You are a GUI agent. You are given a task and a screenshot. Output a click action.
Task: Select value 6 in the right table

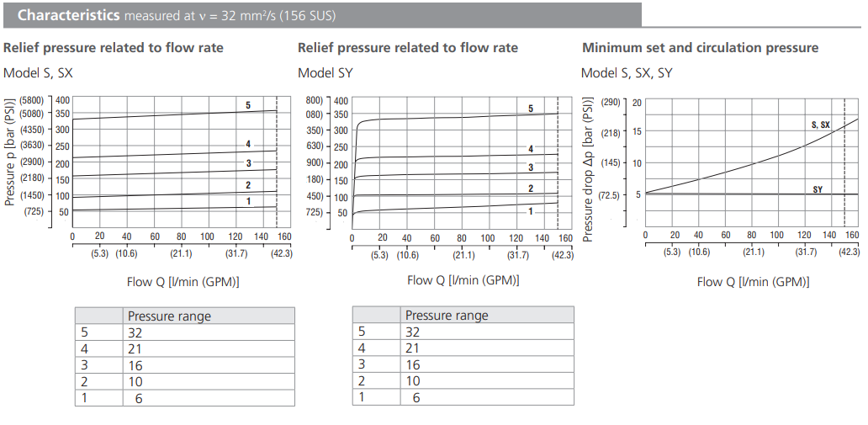click(x=415, y=397)
